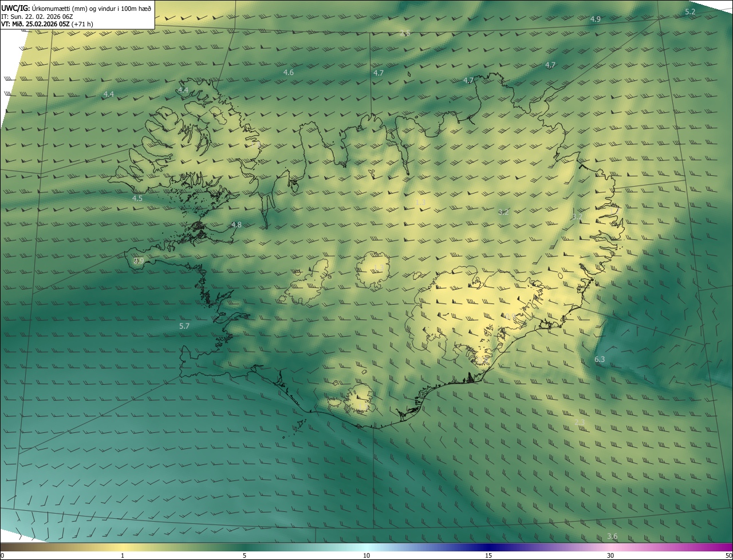The image size is (733, 560).
Task: Click the colour scale tick labelled 0
Action: click(x=2, y=555)
